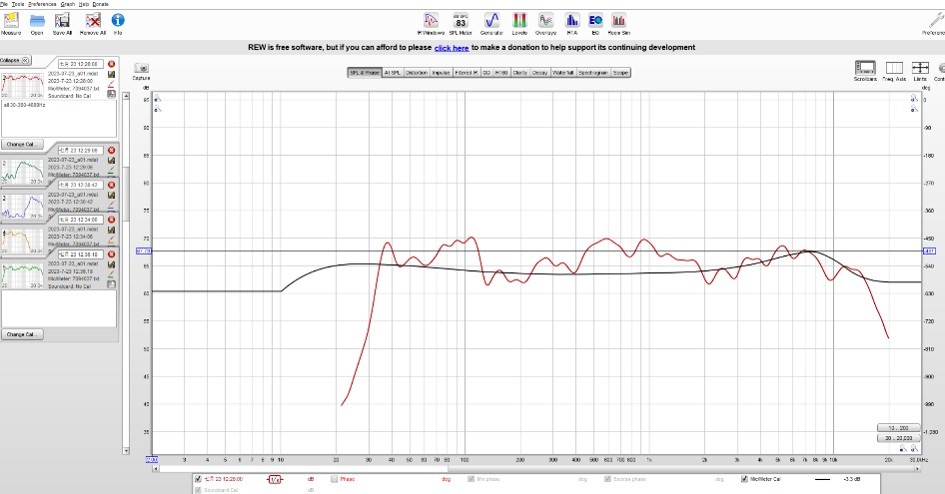Zoom horizontal axis near bottom-right of graph
This screenshot has width=945, height=494.
(914, 449)
